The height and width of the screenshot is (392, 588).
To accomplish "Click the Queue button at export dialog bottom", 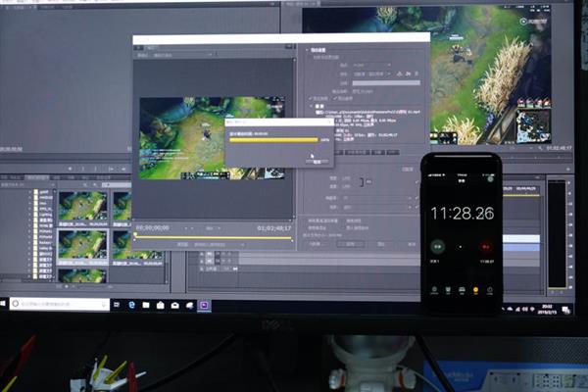I will [x=350, y=244].
